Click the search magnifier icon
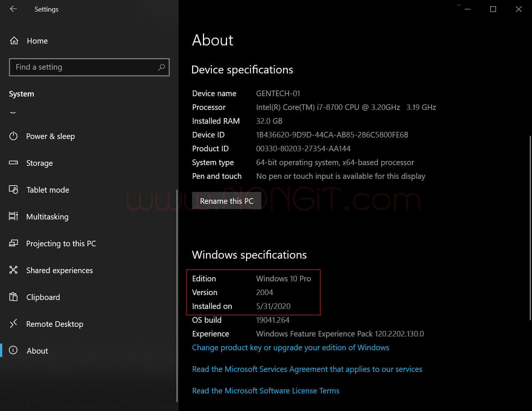 tap(161, 67)
